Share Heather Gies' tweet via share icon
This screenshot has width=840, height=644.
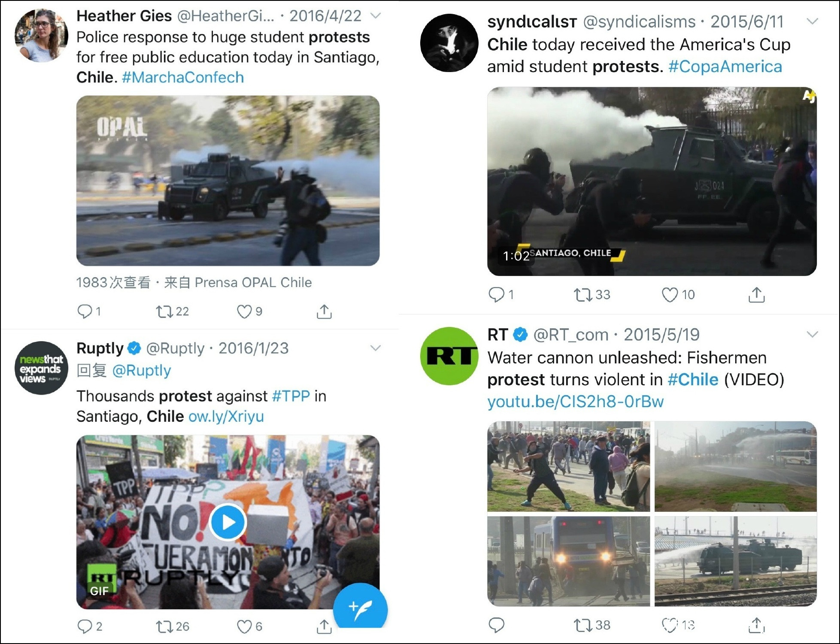coord(324,311)
